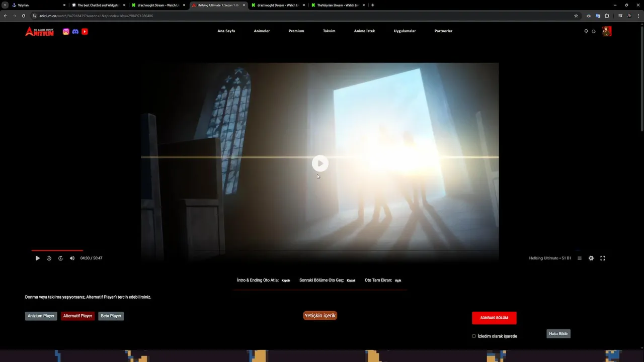The width and height of the screenshot is (644, 362).
Task: Reload the page
Action: [x=24, y=16]
